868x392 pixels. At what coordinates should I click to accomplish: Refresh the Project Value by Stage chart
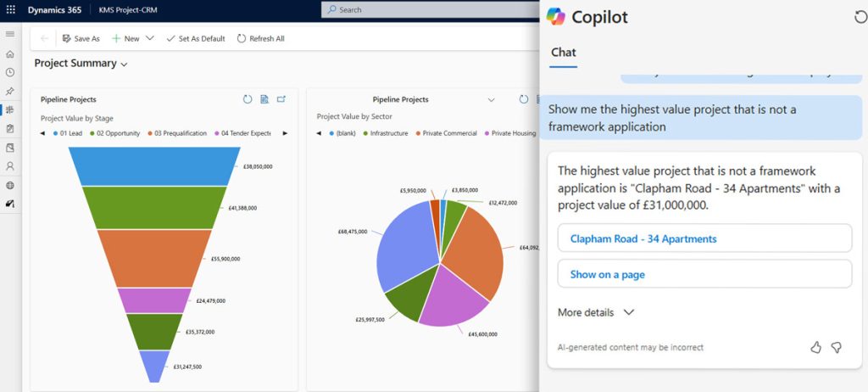248,99
